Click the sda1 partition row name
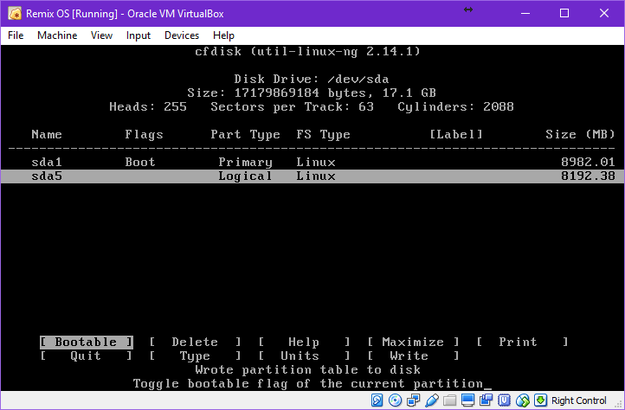 47,162
